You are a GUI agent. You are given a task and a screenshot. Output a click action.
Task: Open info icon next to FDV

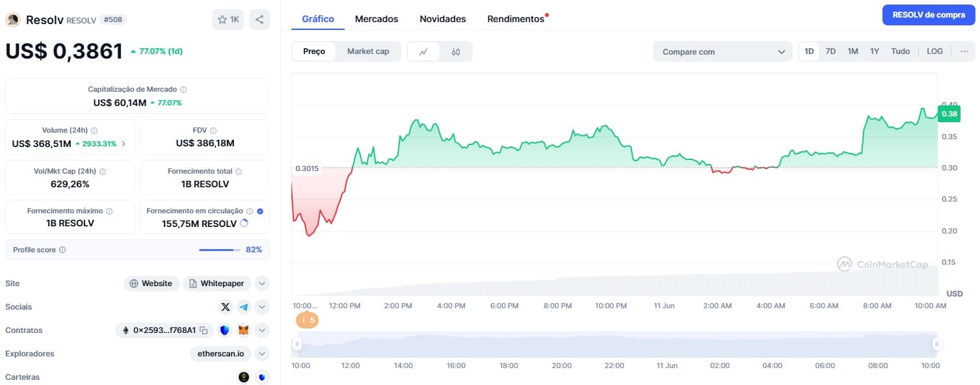213,131
